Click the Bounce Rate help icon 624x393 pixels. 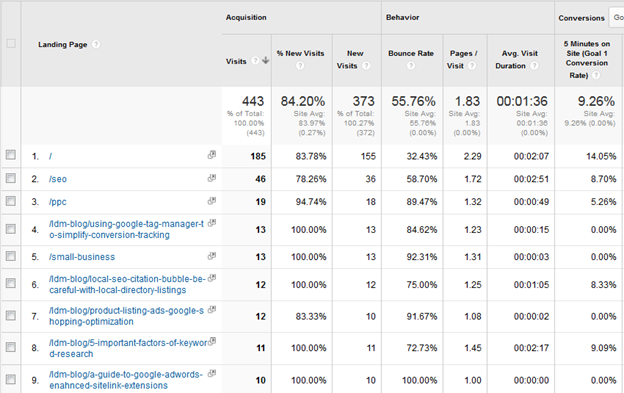tap(411, 66)
